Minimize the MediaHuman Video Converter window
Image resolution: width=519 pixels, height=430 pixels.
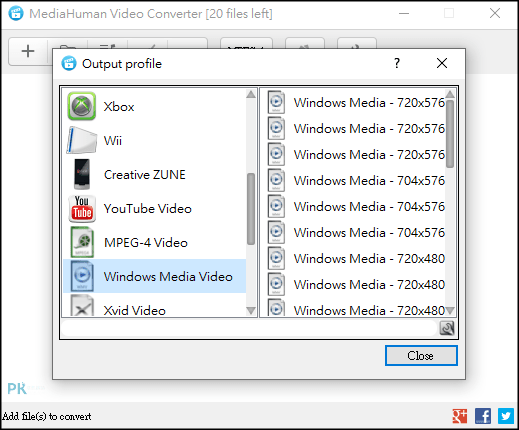404,14
